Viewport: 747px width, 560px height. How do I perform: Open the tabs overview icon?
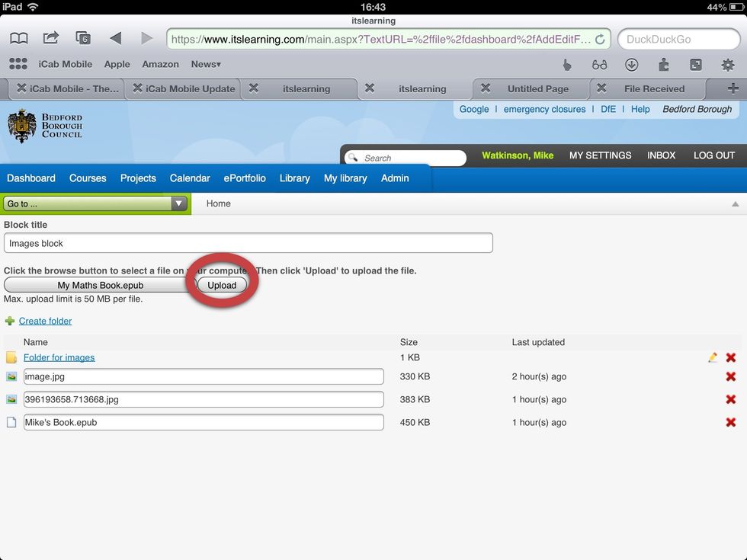pos(83,38)
